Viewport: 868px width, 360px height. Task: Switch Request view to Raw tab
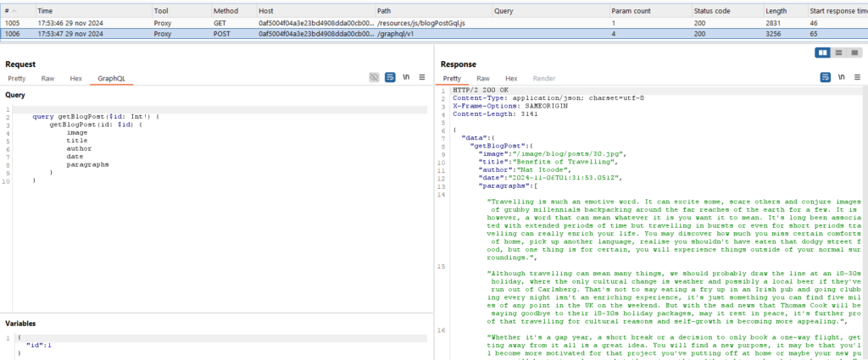coord(47,79)
